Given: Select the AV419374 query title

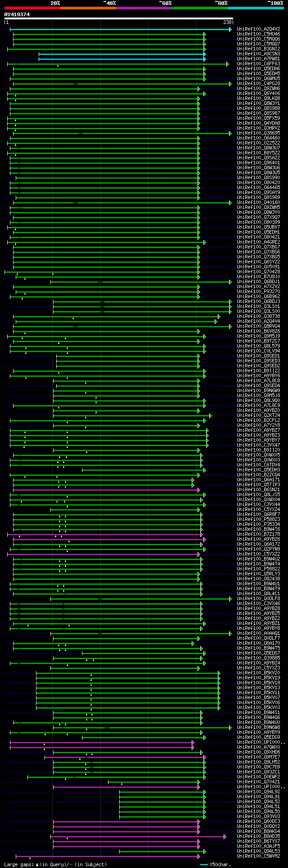Looking at the screenshot, I should pos(17,14).
